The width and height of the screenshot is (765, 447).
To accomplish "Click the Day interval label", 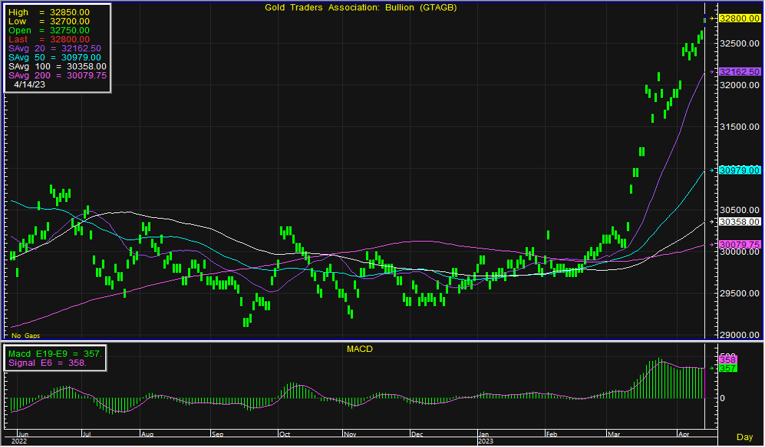I will click(744, 438).
